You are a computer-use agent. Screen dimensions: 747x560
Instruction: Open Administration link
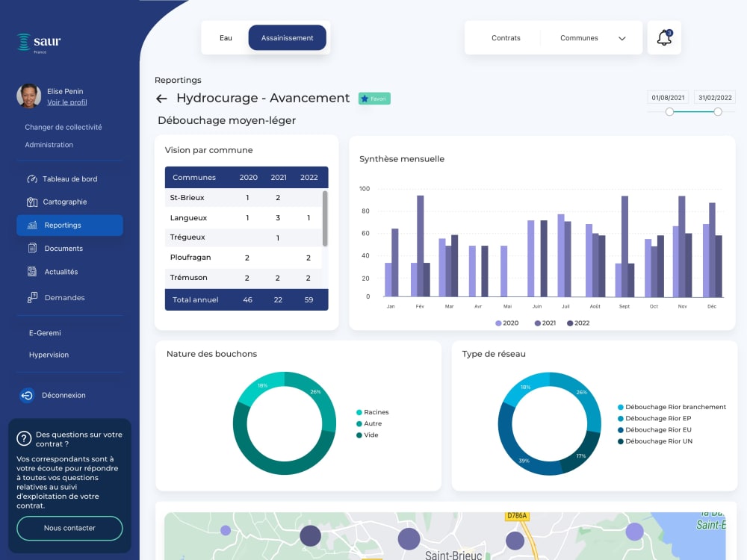click(49, 145)
